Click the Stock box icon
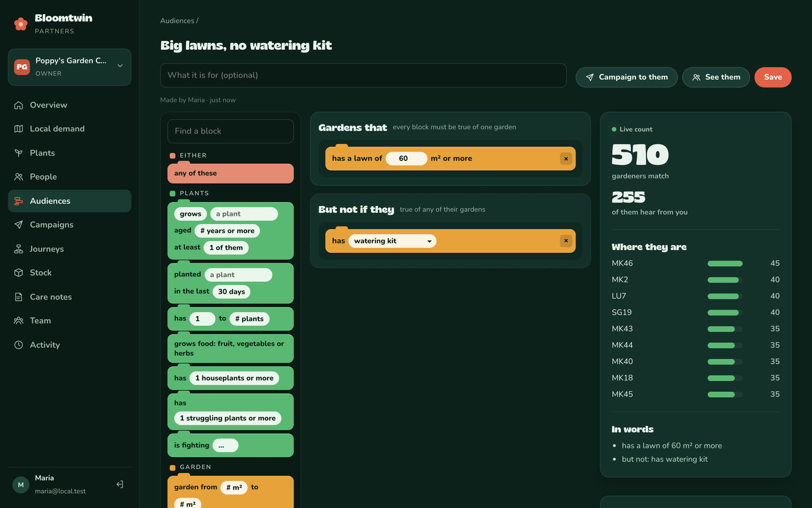Viewport: 812px width, 508px height. tap(19, 273)
